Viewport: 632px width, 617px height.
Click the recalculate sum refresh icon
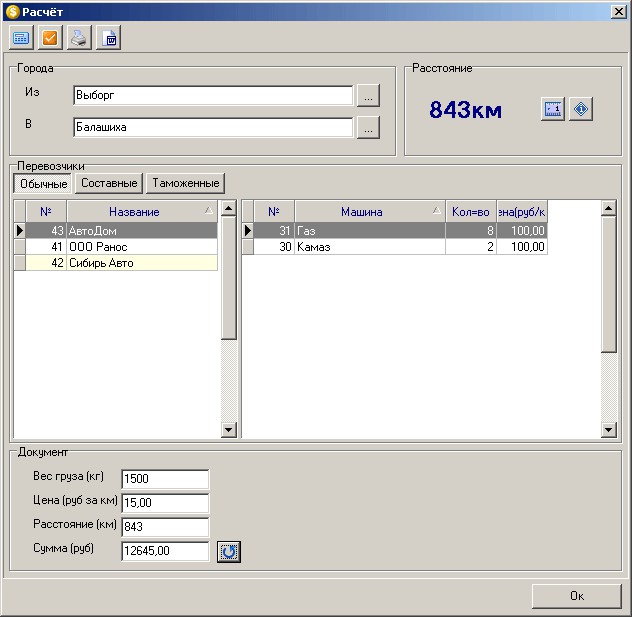click(x=229, y=551)
